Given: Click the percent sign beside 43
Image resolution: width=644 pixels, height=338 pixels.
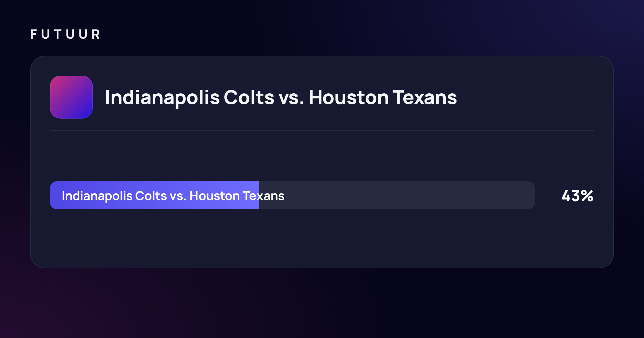Looking at the screenshot, I should point(587,196).
